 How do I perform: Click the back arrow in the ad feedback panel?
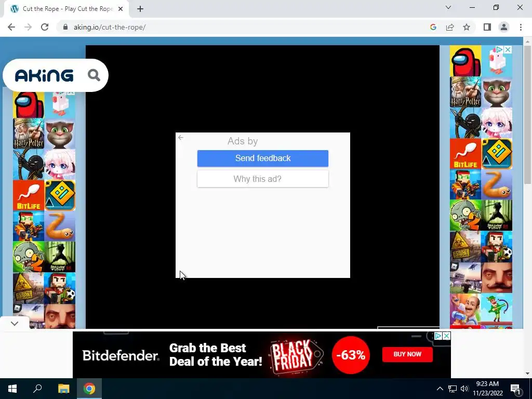180,137
